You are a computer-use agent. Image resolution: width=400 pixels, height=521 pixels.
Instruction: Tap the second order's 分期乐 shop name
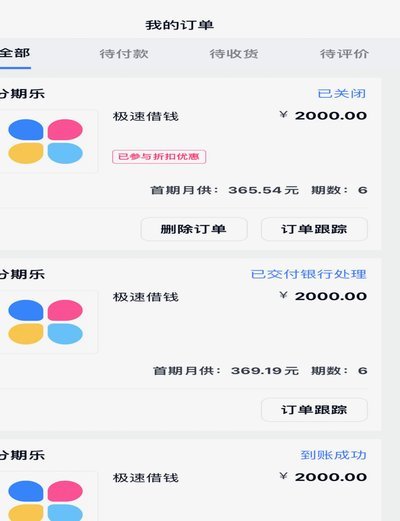pyautogui.click(x=22, y=275)
